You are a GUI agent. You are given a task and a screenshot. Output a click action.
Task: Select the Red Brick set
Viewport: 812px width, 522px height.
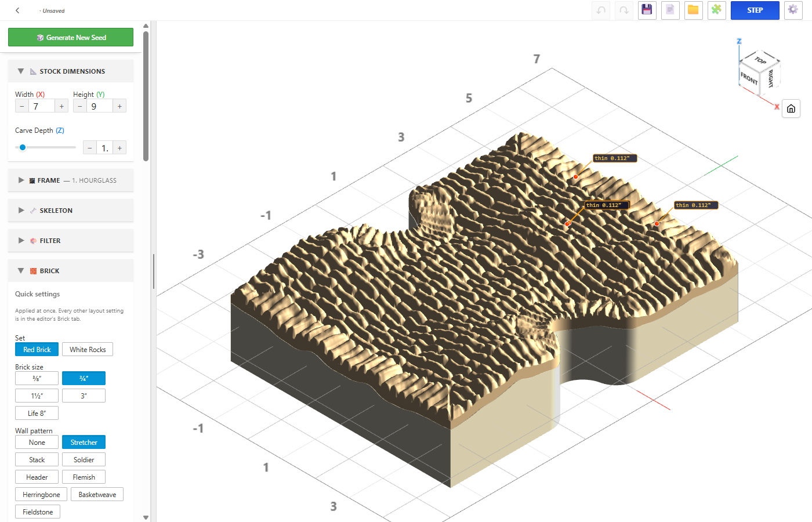tap(37, 349)
